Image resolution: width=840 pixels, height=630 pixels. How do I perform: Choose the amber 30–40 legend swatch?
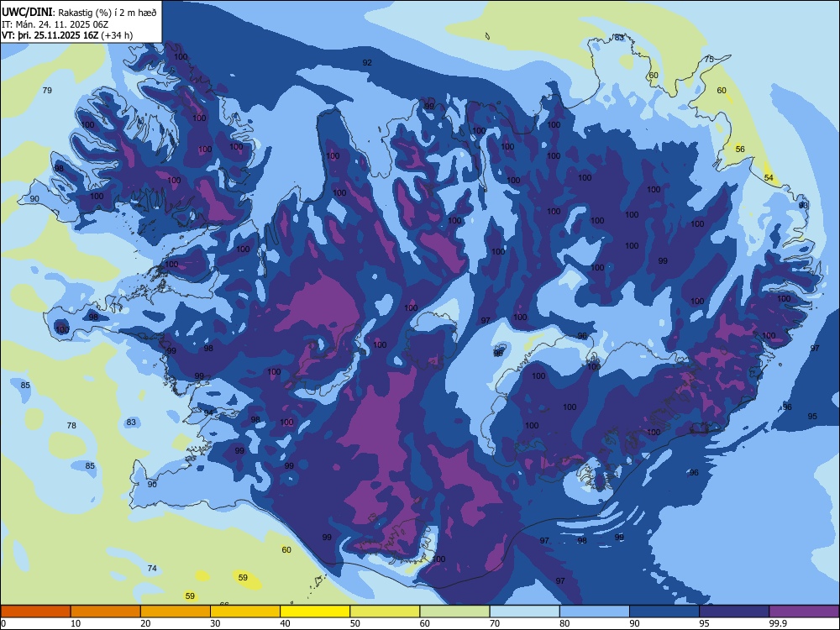(245, 612)
